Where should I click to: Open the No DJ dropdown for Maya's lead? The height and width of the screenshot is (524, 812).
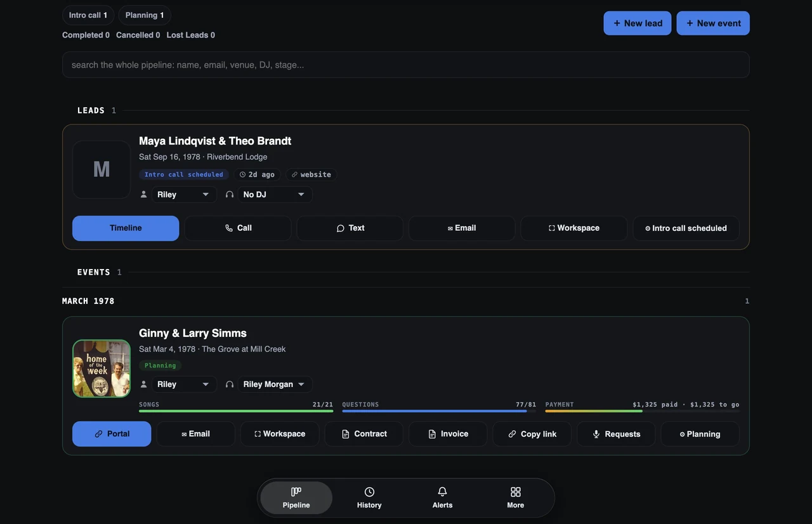coord(275,194)
